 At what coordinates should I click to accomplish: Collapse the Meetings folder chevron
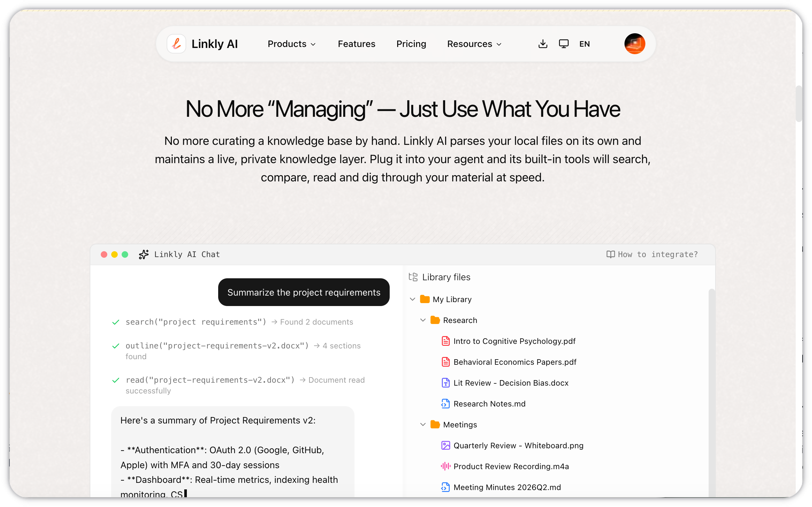(423, 424)
